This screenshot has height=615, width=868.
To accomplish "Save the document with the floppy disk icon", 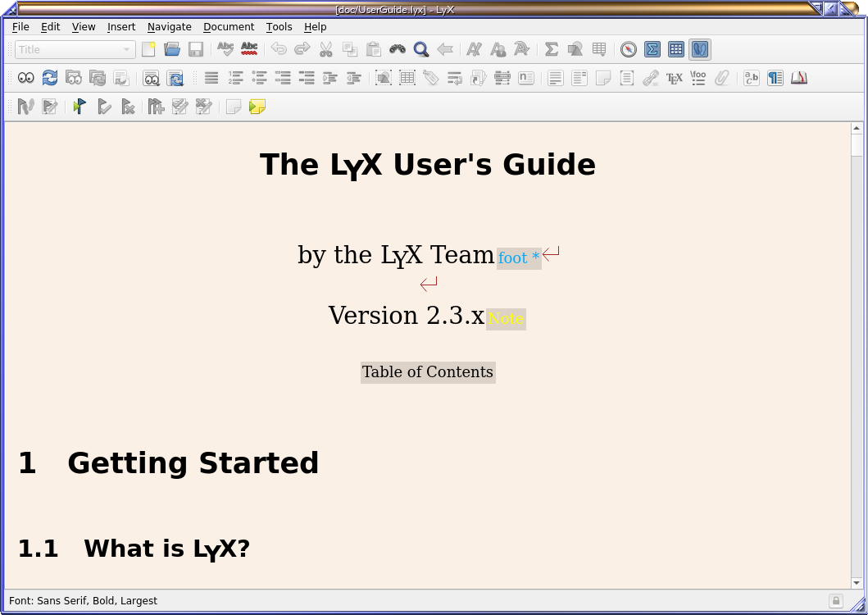I will (196, 49).
